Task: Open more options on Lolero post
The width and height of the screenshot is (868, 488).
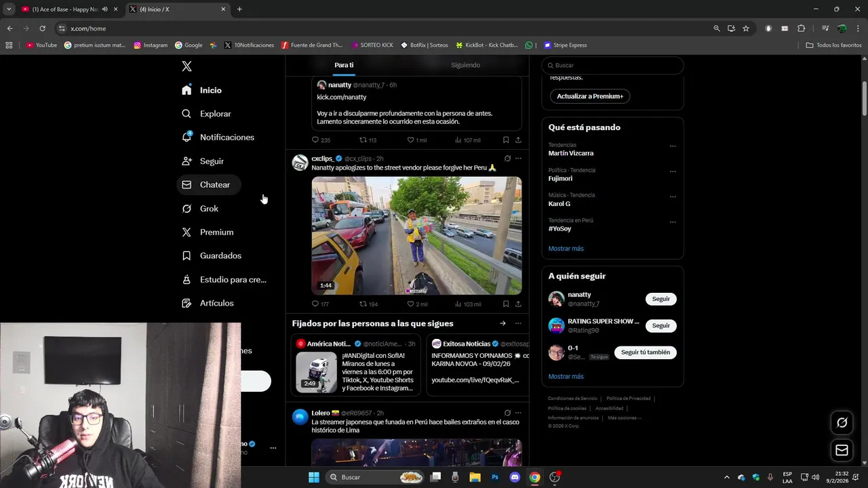Action: (518, 413)
